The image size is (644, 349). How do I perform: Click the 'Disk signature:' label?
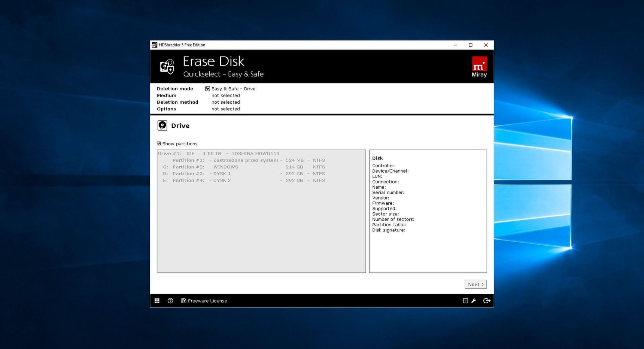389,230
